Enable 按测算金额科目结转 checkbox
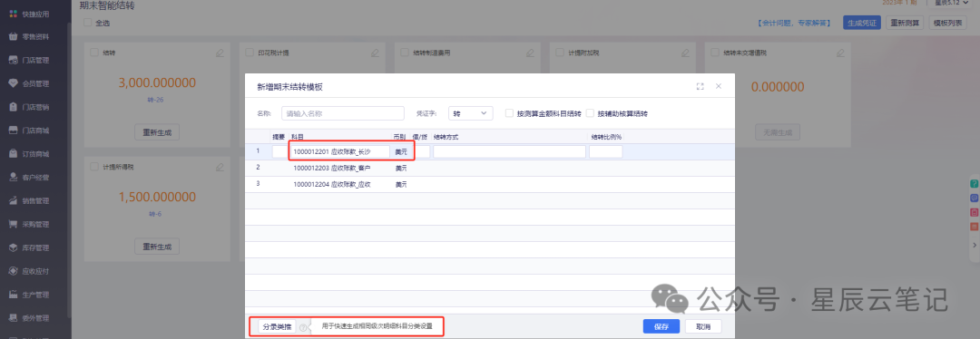Screen dimensions: 980x339 pyautogui.click(x=509, y=113)
